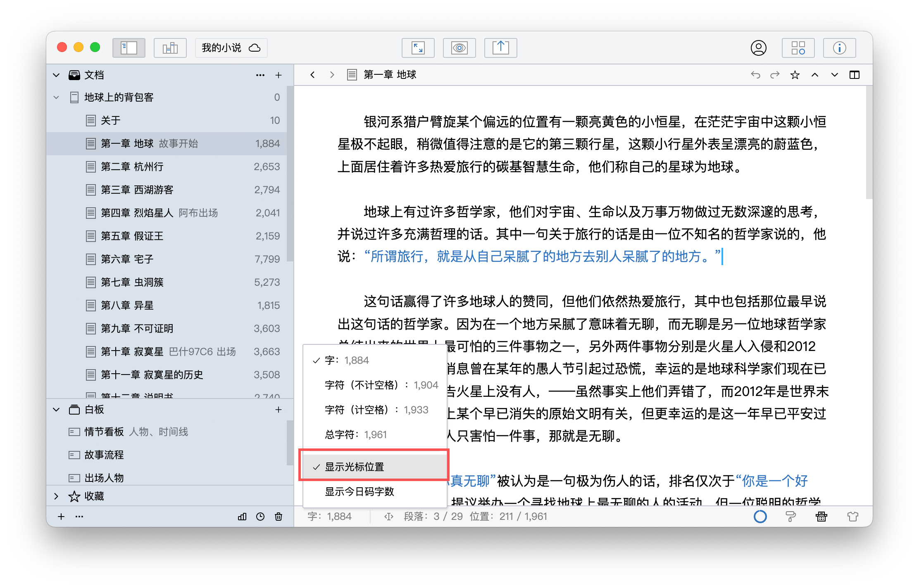This screenshot has height=588, width=919.
Task: Add a new whiteboard with plus
Action: pyautogui.click(x=279, y=410)
